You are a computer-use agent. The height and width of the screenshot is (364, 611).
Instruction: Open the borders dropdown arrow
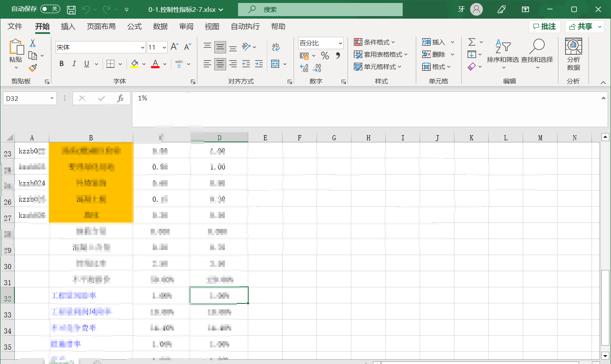pos(121,64)
